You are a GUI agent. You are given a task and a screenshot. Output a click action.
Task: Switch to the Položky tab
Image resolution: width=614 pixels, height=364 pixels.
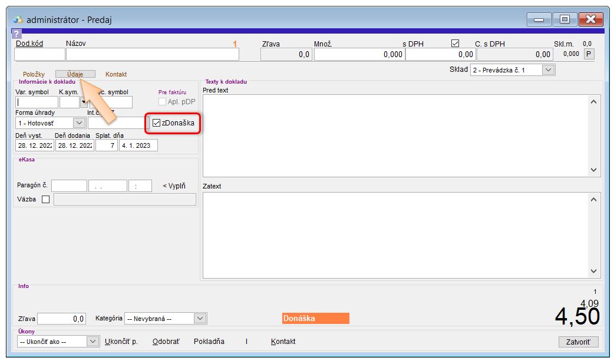(34, 74)
